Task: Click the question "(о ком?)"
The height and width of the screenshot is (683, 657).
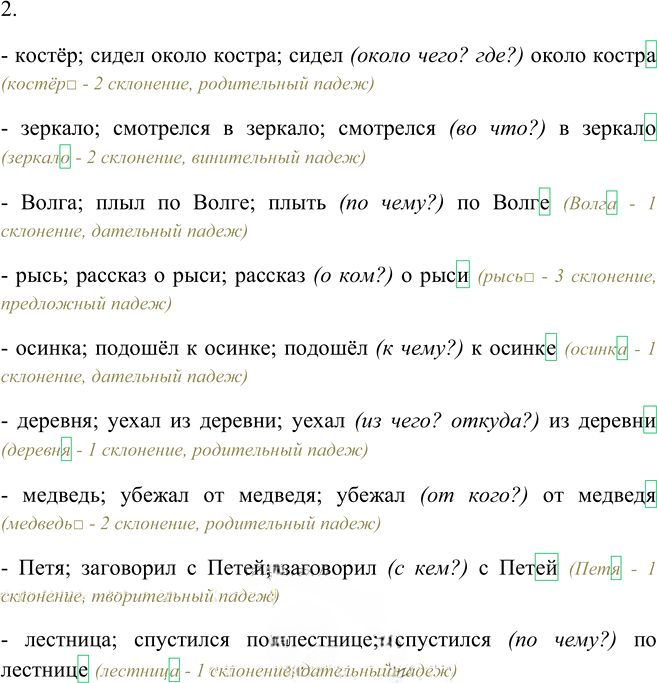Action: tap(353, 276)
